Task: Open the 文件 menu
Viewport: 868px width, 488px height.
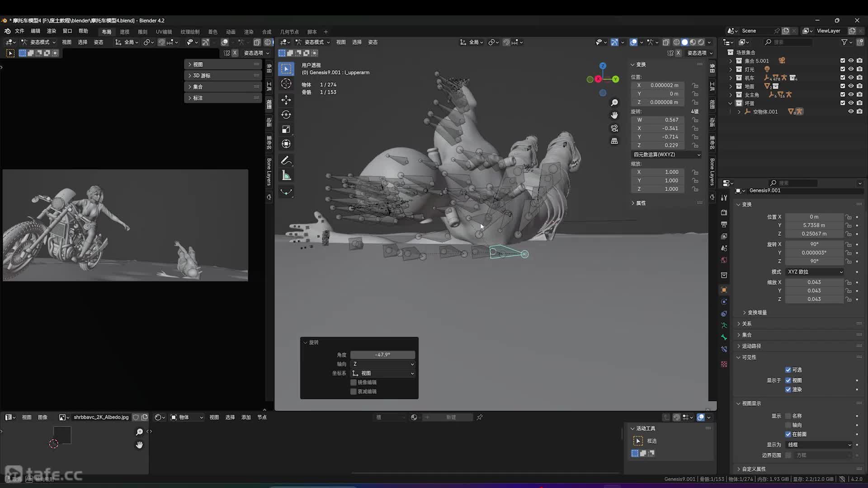Action: click(x=19, y=31)
